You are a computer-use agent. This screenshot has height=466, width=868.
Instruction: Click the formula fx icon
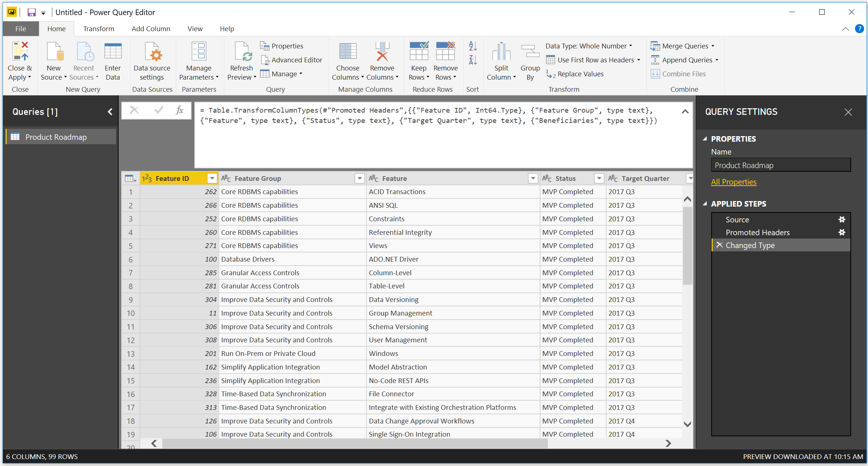pyautogui.click(x=180, y=110)
